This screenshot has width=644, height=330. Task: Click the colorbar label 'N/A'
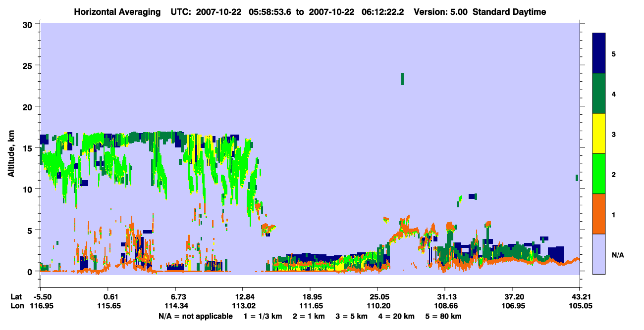(x=617, y=255)
